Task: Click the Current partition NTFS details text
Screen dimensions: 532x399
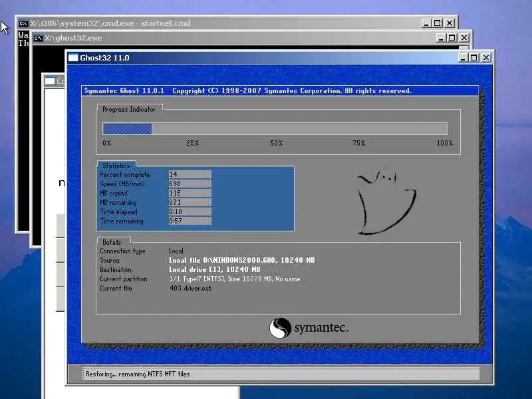Action: pos(235,279)
